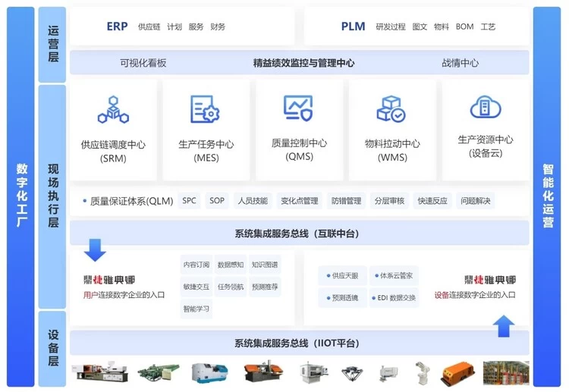569x392 pixels.
Task: Switch to the 战情中心 tab
Action: (460, 63)
